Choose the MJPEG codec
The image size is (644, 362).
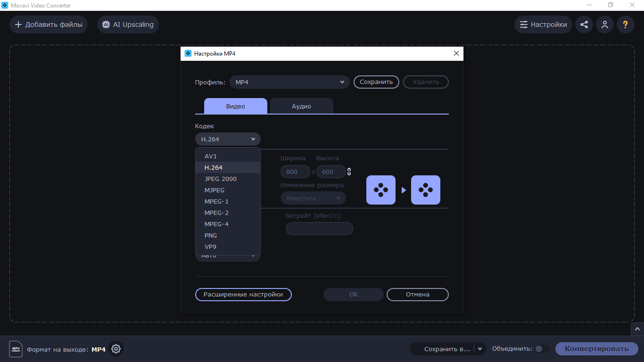click(x=228, y=190)
